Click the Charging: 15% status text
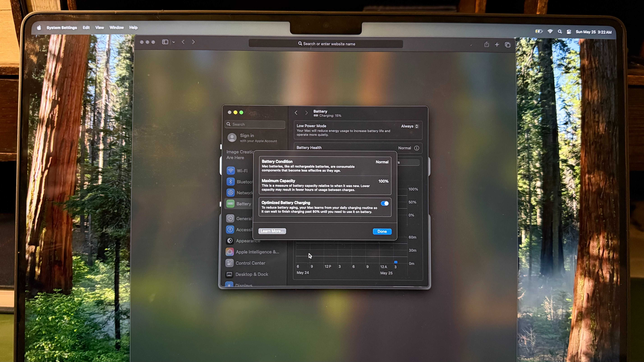644x362 pixels. 330,116
